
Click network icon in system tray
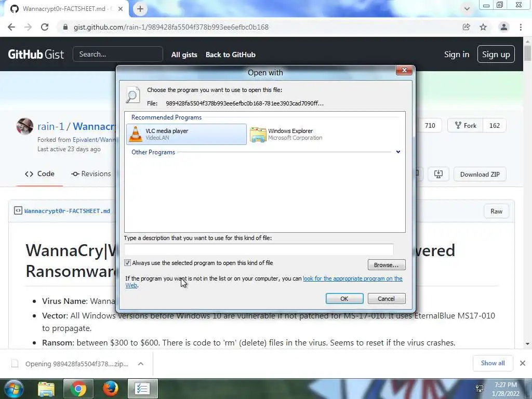480,389
